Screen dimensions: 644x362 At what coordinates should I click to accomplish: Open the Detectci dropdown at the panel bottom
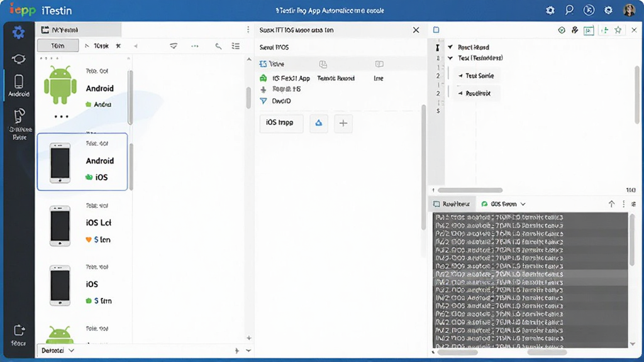point(57,351)
